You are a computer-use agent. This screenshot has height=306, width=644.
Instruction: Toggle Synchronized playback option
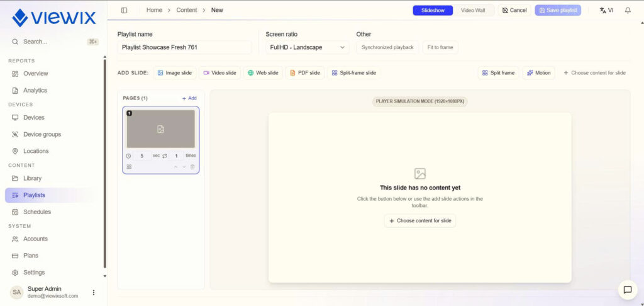point(387,47)
